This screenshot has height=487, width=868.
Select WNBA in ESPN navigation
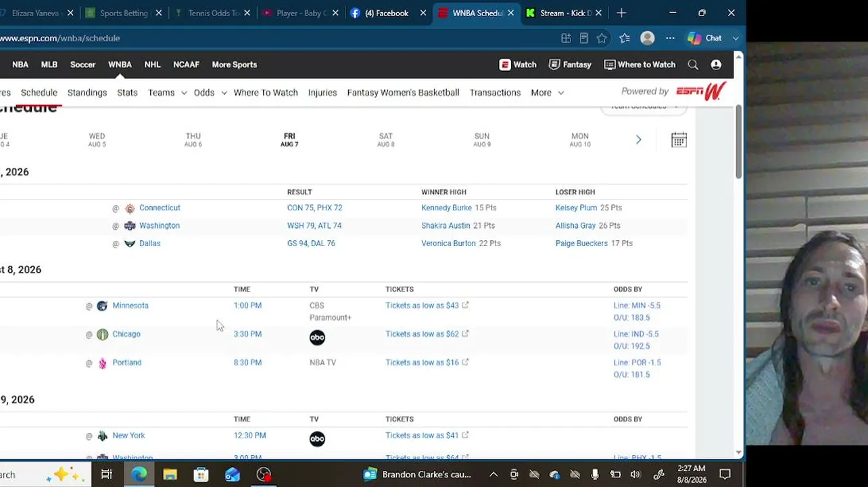[120, 64]
